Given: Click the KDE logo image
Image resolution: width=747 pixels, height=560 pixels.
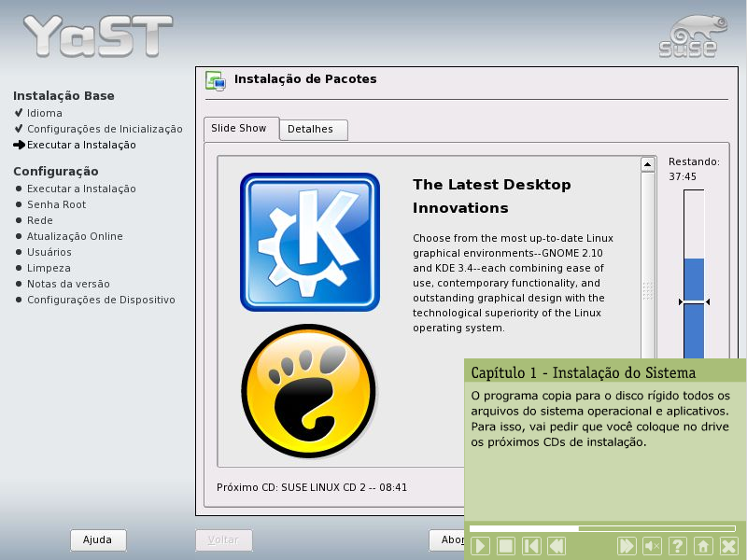Looking at the screenshot, I should (310, 242).
